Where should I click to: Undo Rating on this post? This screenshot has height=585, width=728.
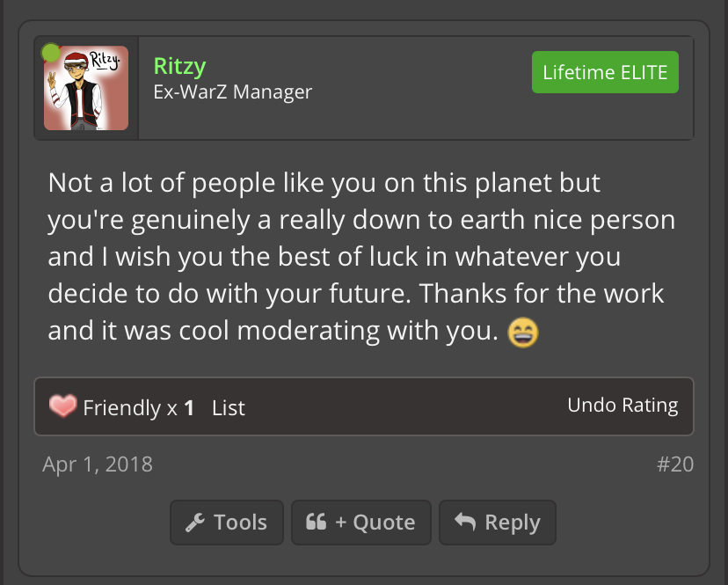(622, 406)
